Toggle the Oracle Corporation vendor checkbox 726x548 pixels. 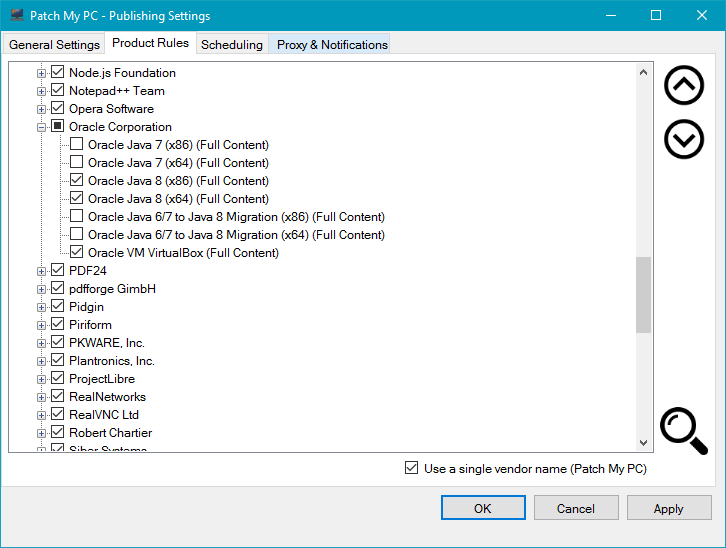point(57,126)
